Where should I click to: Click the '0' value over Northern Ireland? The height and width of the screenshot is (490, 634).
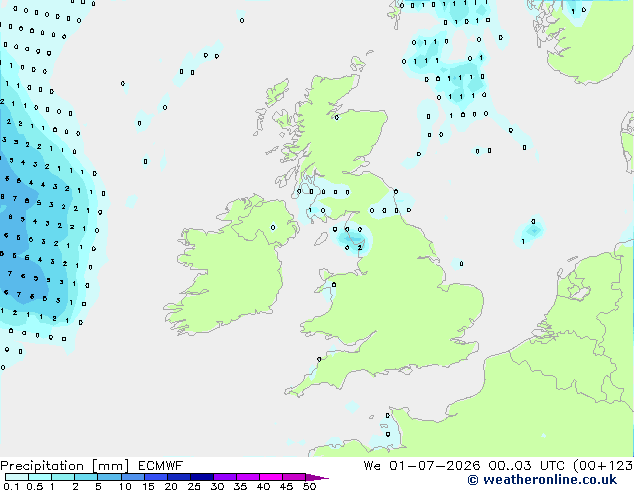pos(273,228)
